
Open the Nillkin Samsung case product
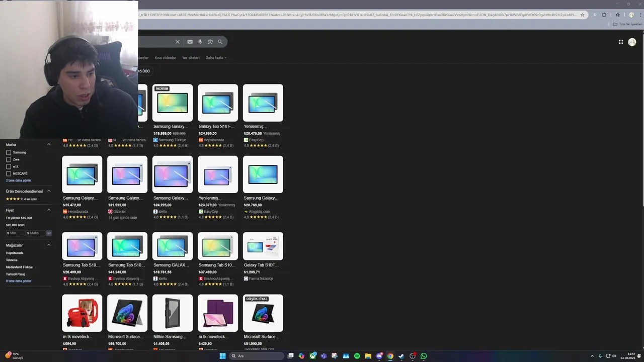[x=173, y=322]
